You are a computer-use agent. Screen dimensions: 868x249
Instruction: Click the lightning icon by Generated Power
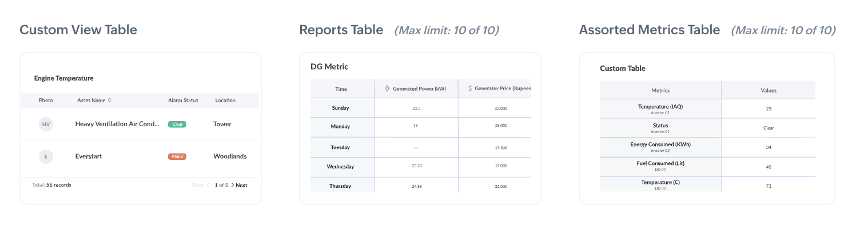coord(387,89)
